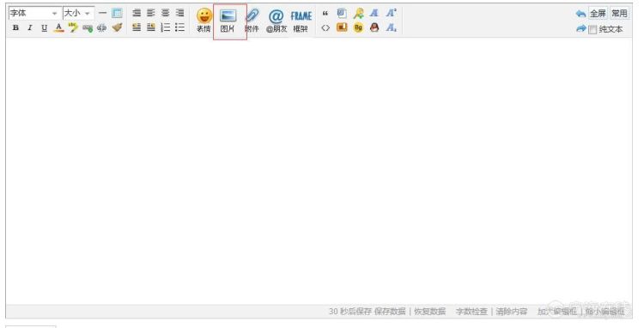Toggle bold formatting
Screen dimensions: 644x328
pyautogui.click(x=15, y=28)
